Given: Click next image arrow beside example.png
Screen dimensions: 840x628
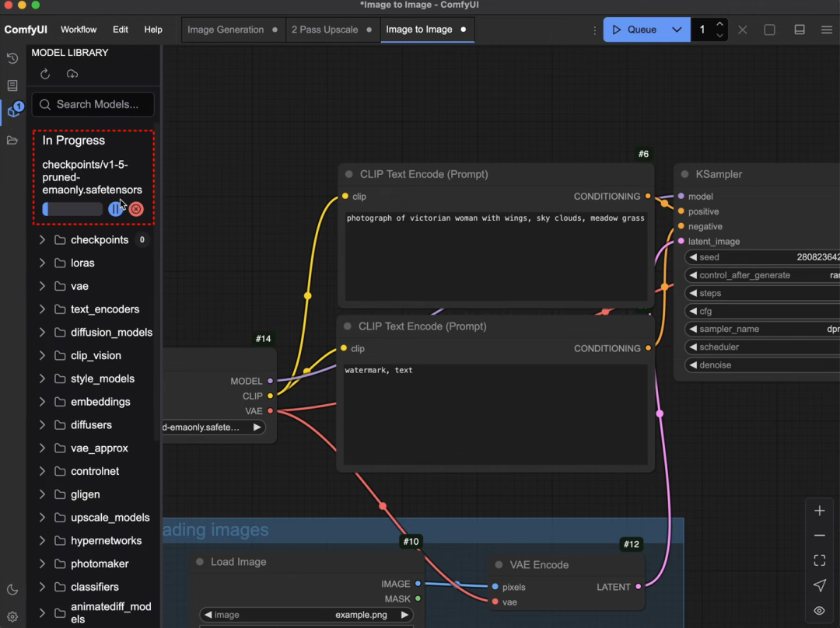Looking at the screenshot, I should [405, 615].
